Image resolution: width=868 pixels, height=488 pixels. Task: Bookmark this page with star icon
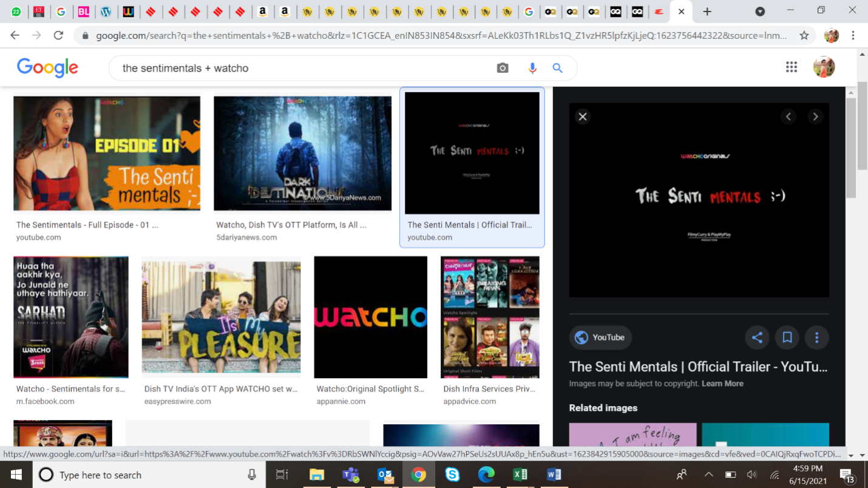tap(804, 35)
